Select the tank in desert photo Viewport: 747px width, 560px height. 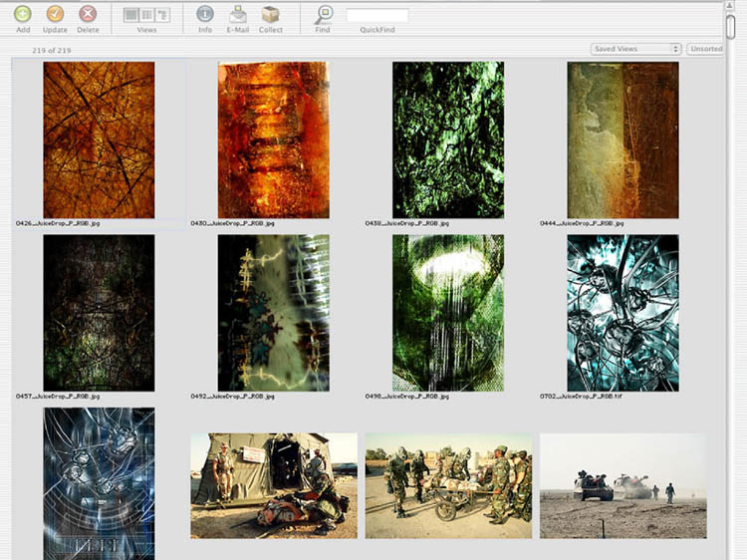622,485
